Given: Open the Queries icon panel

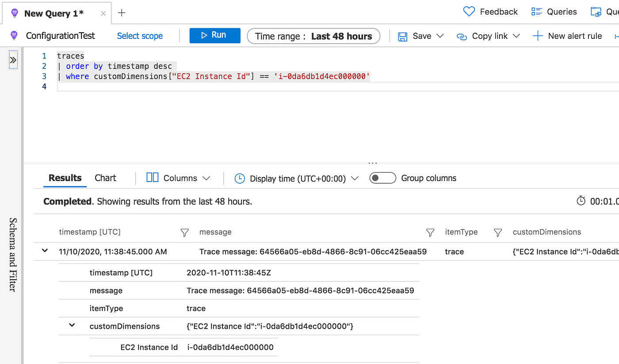Looking at the screenshot, I should [536, 11].
